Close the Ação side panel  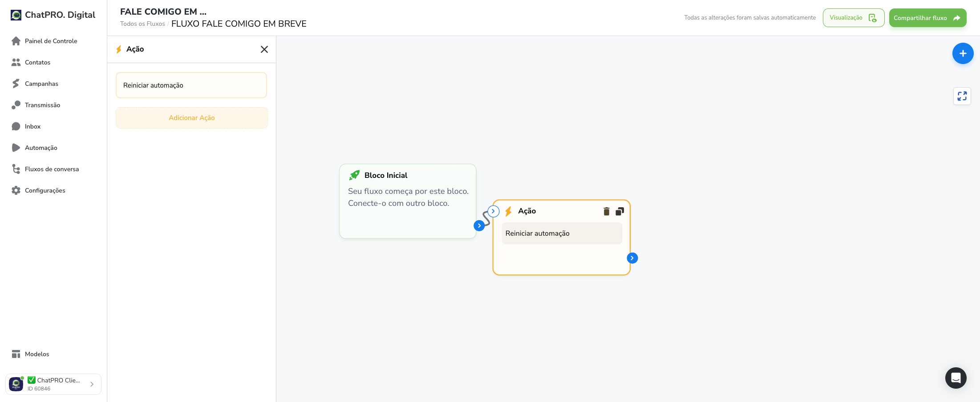point(264,49)
